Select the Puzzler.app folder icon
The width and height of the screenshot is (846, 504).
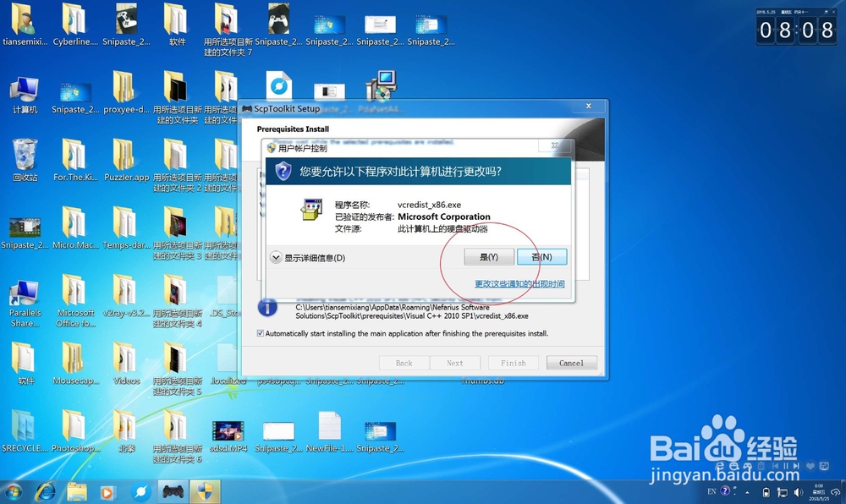(126, 160)
